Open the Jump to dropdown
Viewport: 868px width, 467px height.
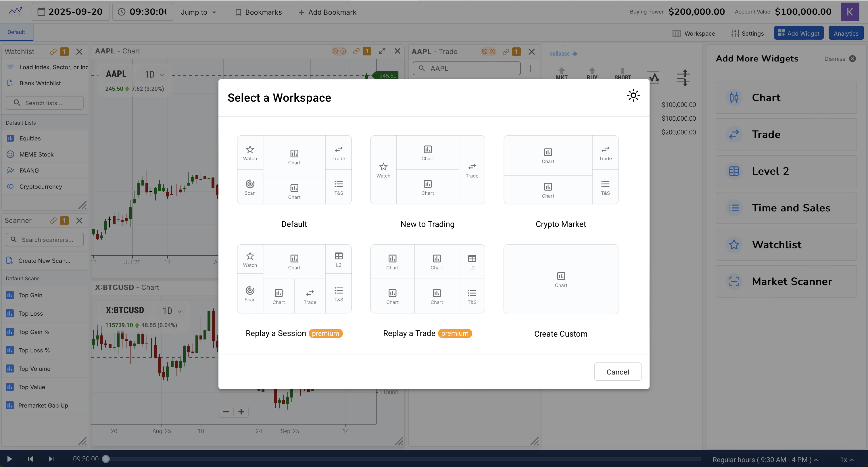point(198,12)
